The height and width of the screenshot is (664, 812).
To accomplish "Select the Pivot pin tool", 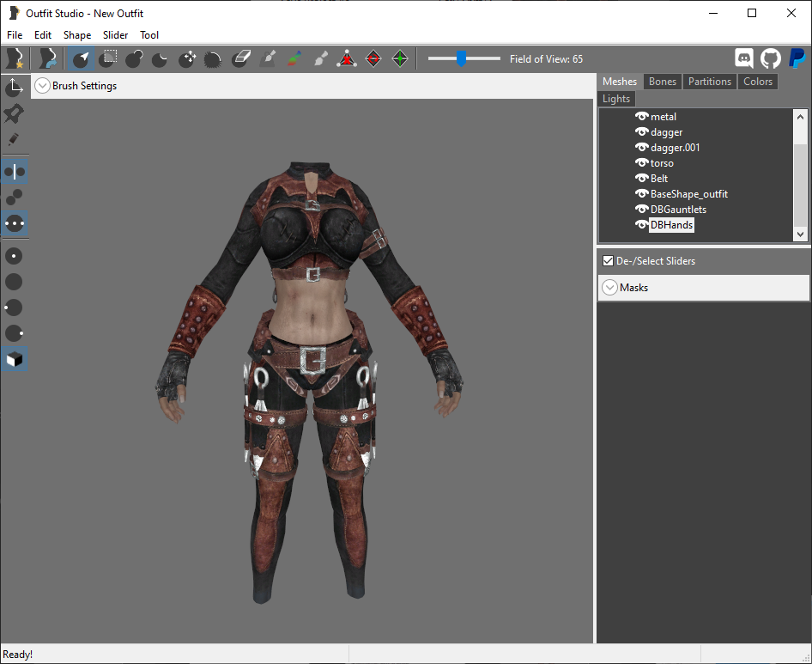I will tap(14, 113).
